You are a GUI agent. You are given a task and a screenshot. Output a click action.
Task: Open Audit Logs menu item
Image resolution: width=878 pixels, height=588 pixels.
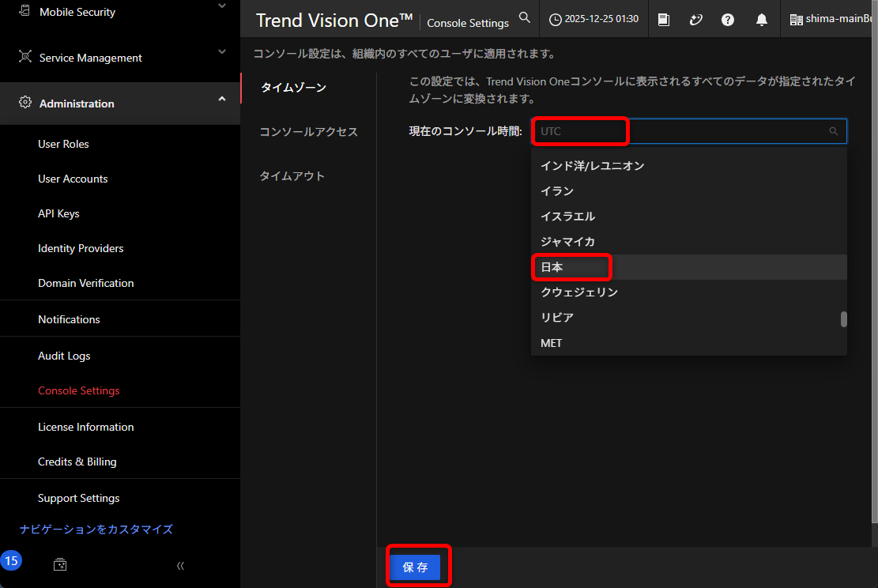64,356
